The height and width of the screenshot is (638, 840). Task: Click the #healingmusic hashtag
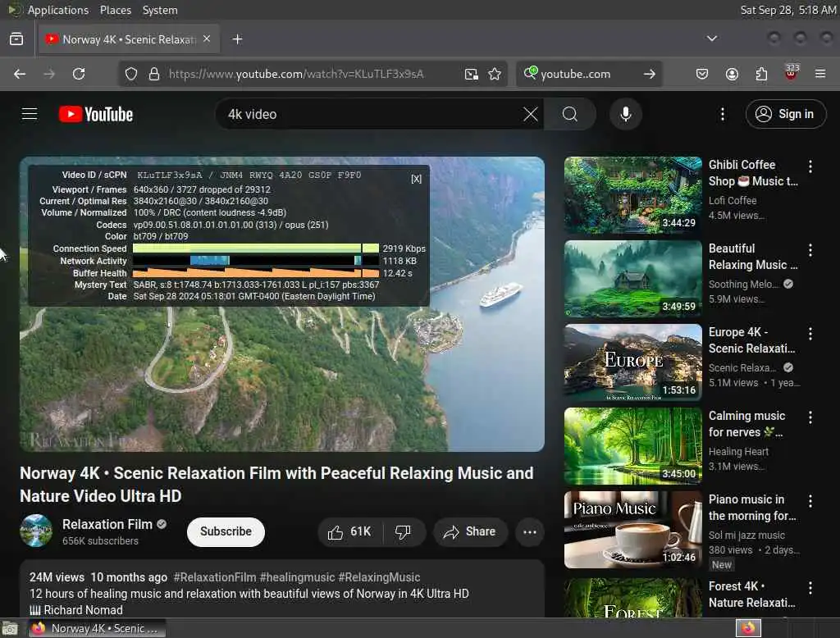coord(297,577)
